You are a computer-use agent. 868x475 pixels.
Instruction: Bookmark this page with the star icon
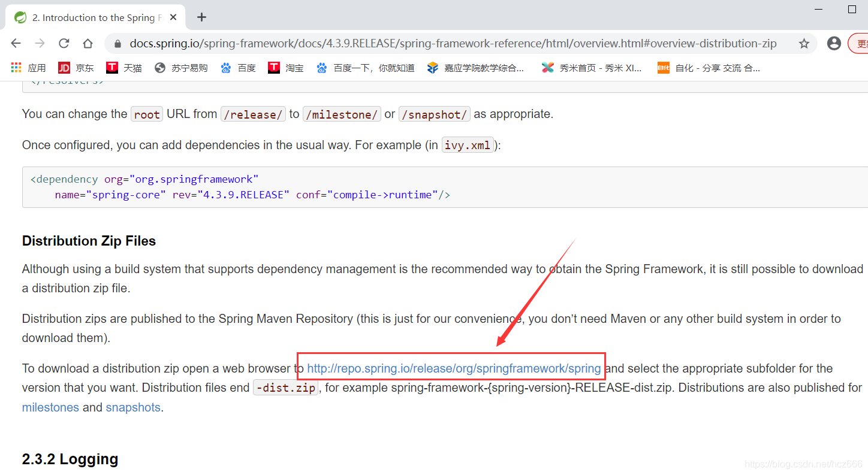pyautogui.click(x=804, y=43)
